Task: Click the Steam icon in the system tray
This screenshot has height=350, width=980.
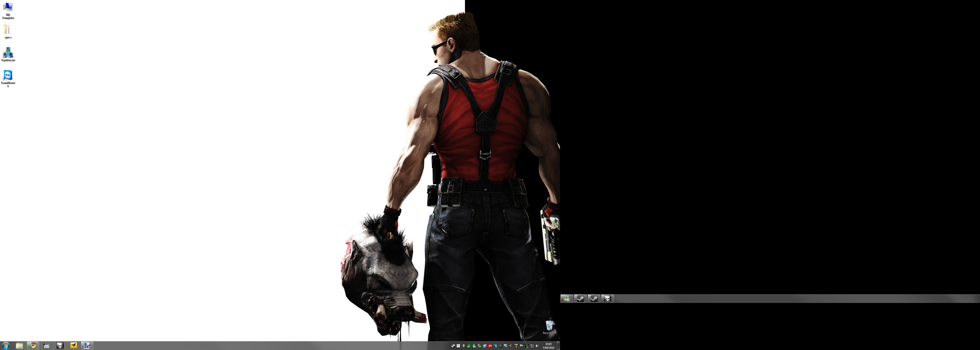Action: pos(453,346)
